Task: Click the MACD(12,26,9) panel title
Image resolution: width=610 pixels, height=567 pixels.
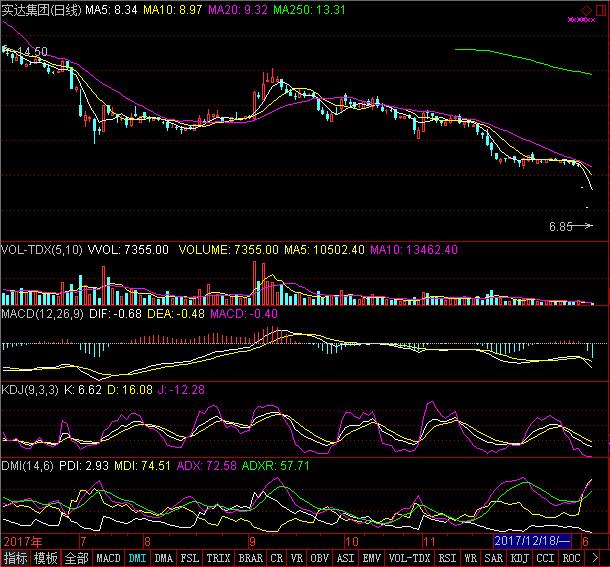Action: coord(42,314)
